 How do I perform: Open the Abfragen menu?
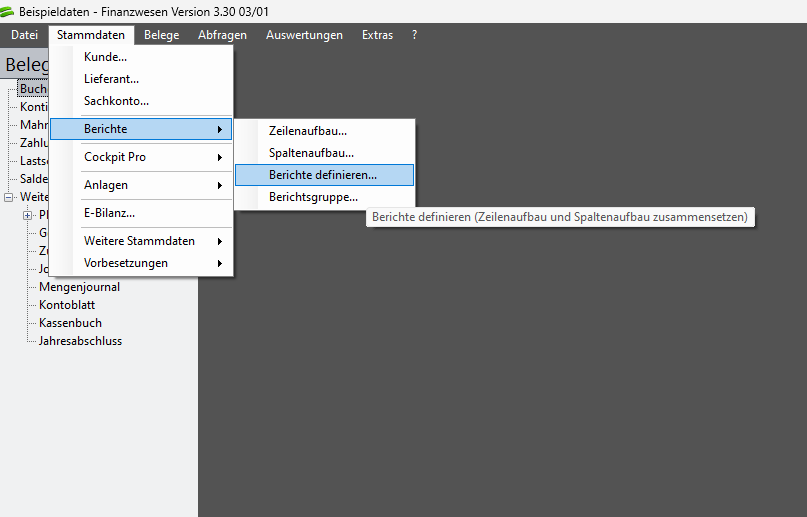[x=222, y=35]
